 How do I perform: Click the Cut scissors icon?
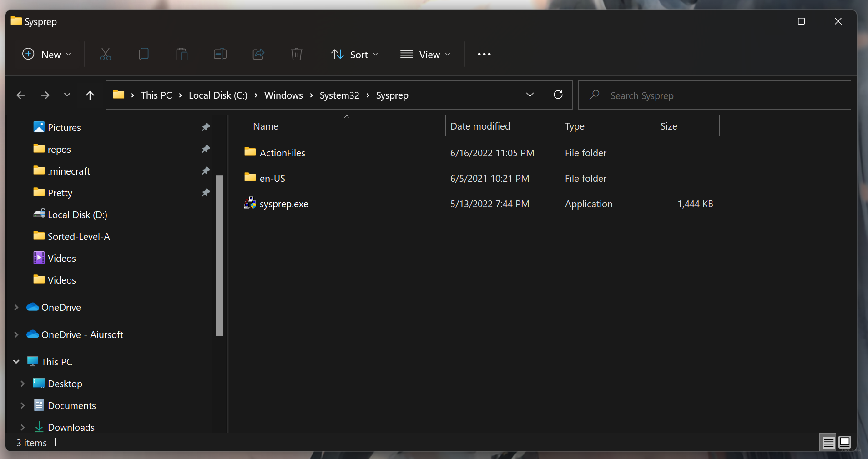coord(106,55)
